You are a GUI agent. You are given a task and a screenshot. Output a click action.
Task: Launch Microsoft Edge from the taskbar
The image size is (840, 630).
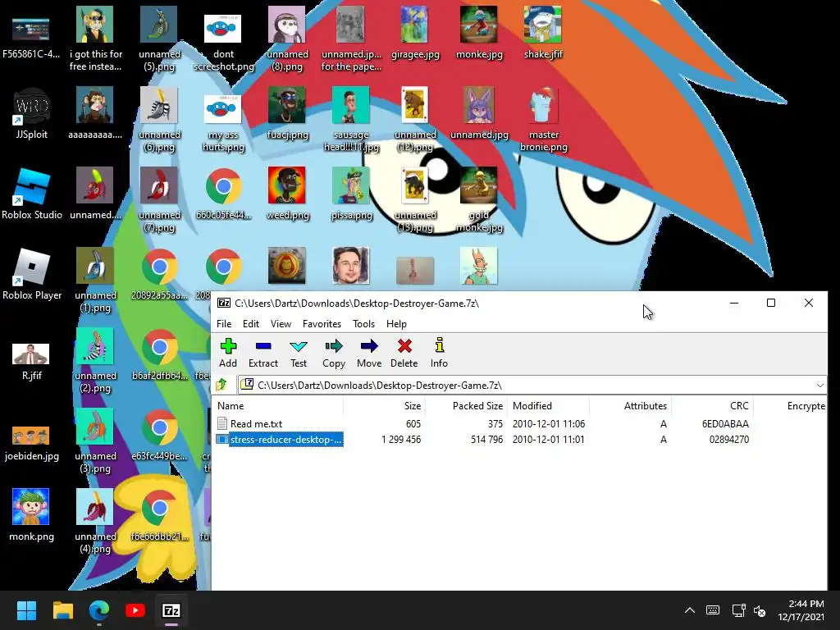coord(99,610)
